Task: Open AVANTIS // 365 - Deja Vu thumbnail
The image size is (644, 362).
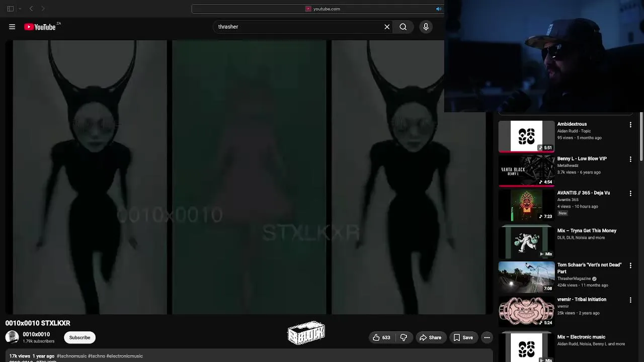Action: click(x=526, y=205)
